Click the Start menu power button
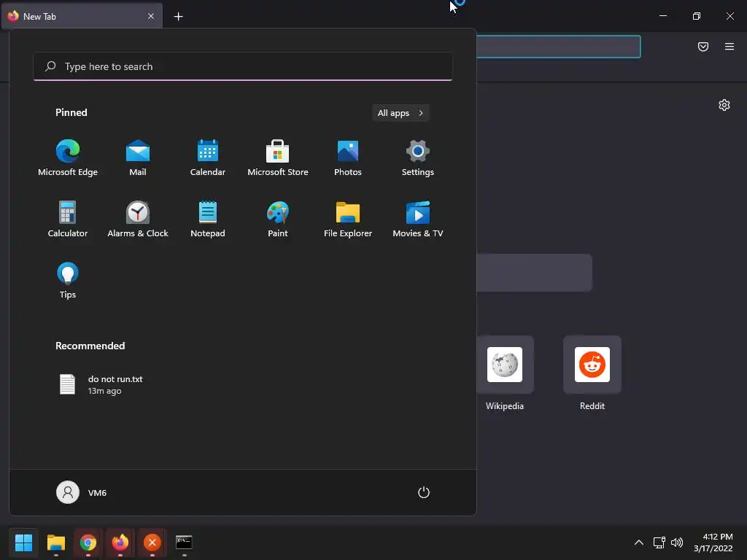 (x=424, y=492)
